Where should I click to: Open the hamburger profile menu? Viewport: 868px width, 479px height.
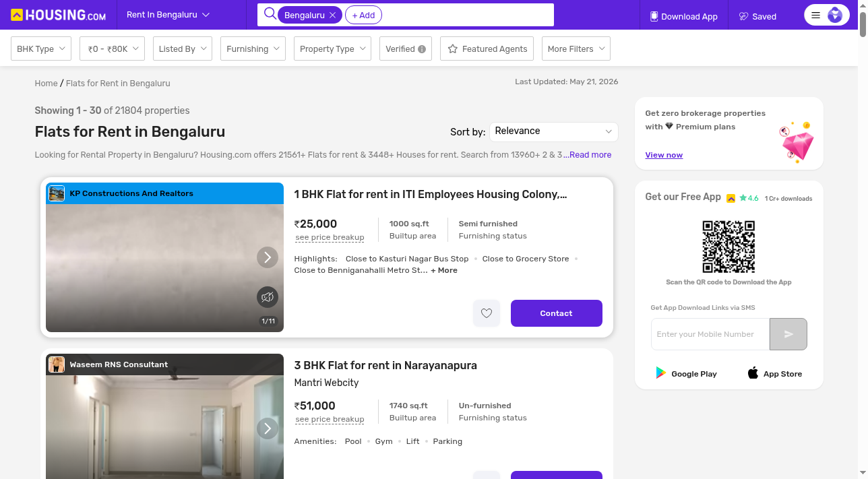click(827, 15)
